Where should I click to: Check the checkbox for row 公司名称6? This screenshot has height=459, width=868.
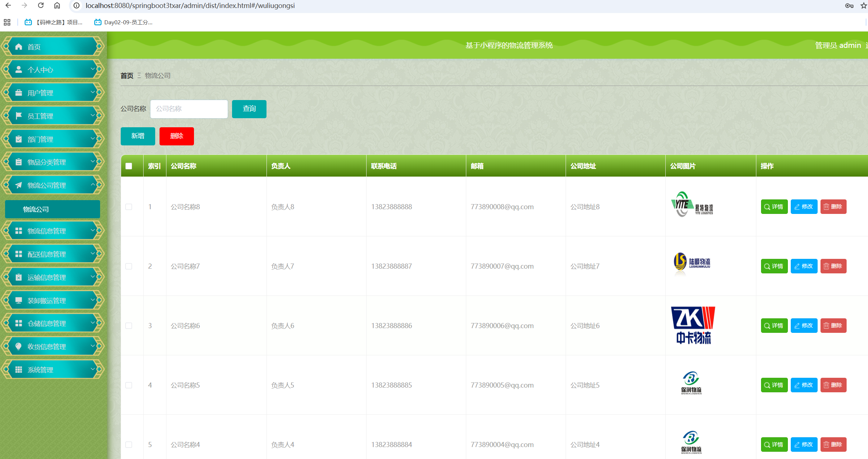[129, 326]
